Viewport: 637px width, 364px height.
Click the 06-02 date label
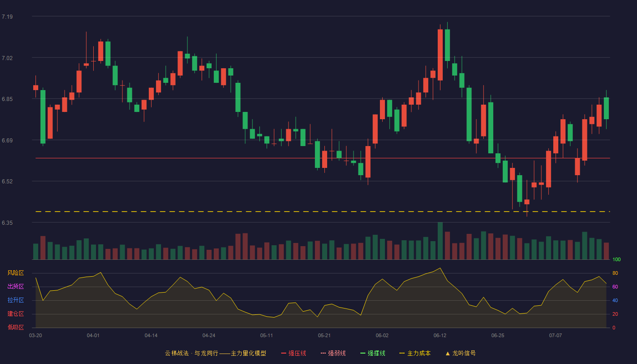coord(382,335)
